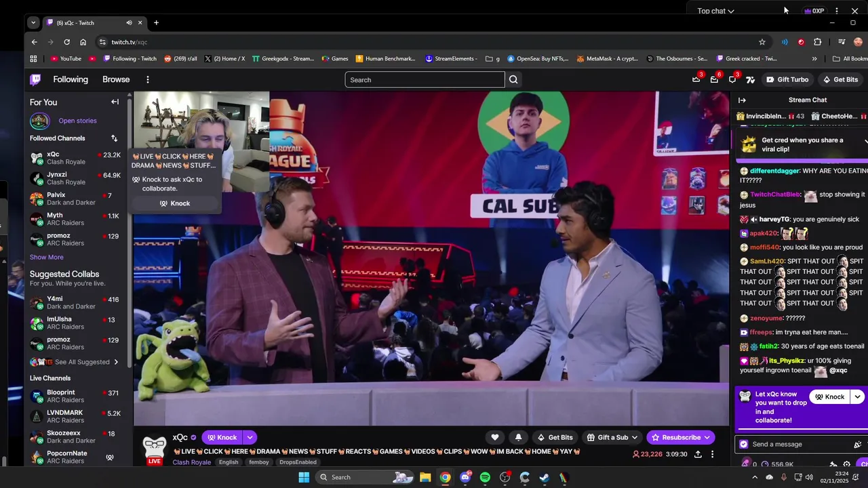Open Discord from the taskbar

click(x=465, y=477)
